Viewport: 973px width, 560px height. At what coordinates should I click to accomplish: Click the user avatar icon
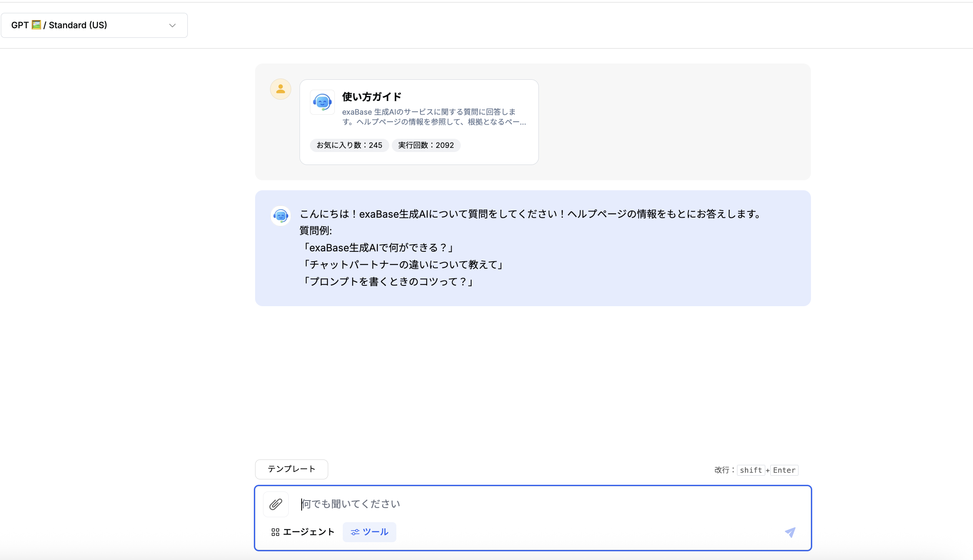coord(281,89)
